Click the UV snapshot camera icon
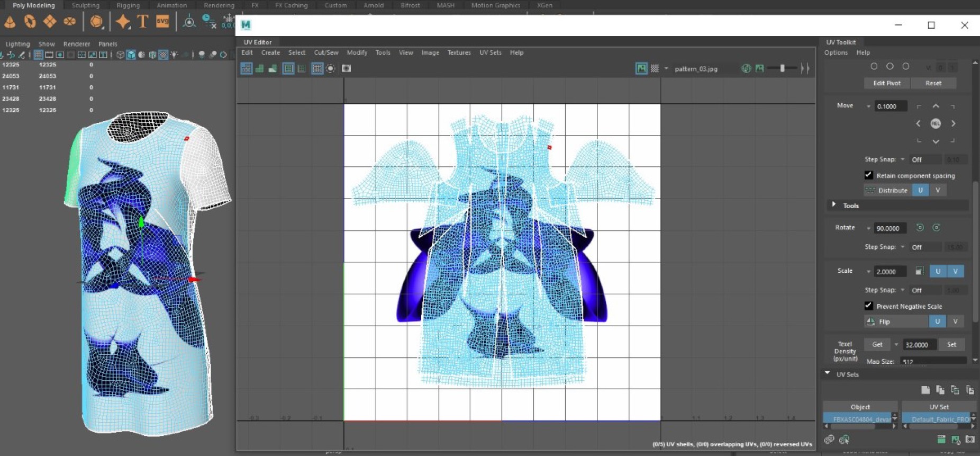The height and width of the screenshot is (456, 980). click(346, 68)
